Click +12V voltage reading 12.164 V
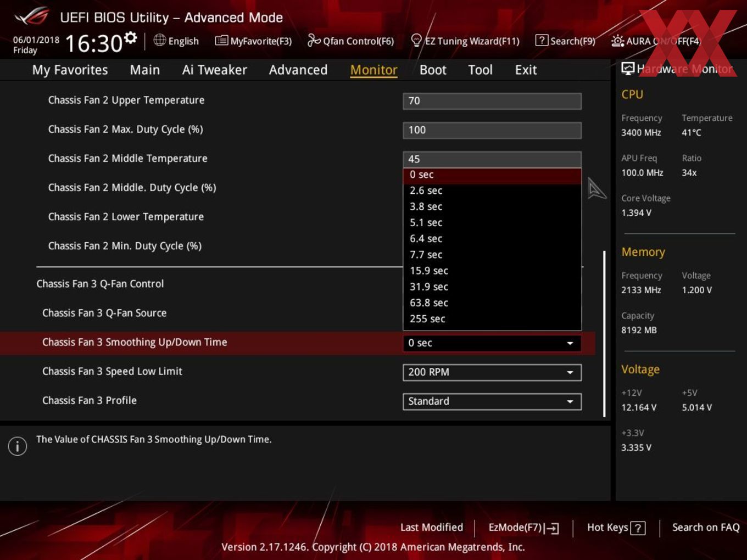 click(x=639, y=407)
